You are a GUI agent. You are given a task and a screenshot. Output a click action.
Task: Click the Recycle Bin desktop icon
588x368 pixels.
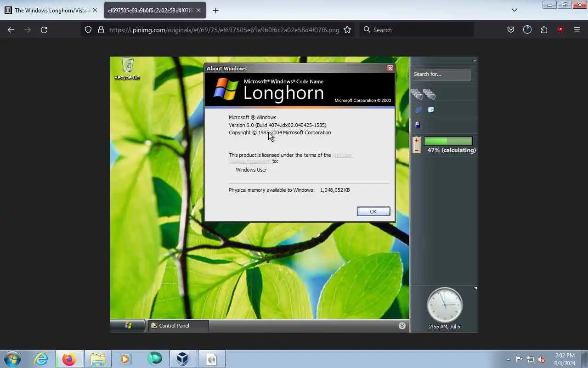point(127,69)
